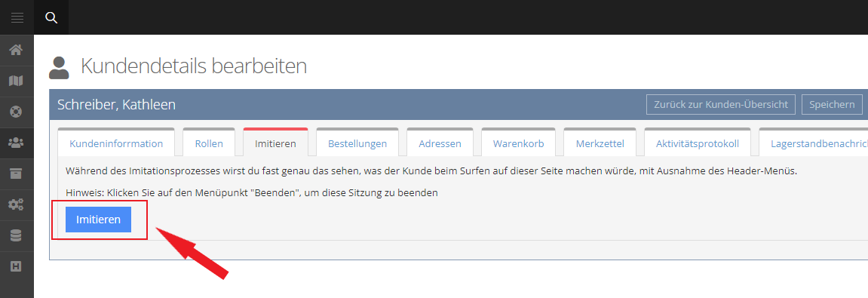Switch to the Kundeninformation tab
The height and width of the screenshot is (298, 868).
click(x=116, y=143)
